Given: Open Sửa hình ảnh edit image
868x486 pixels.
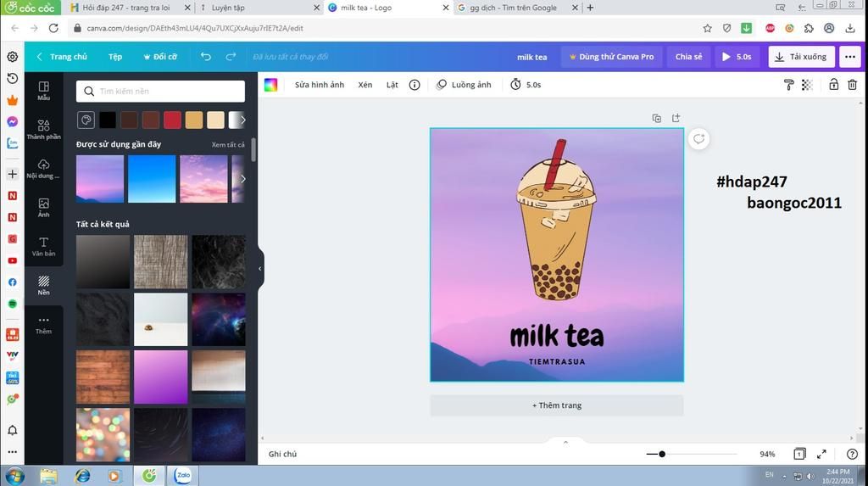Looking at the screenshot, I should 320,85.
